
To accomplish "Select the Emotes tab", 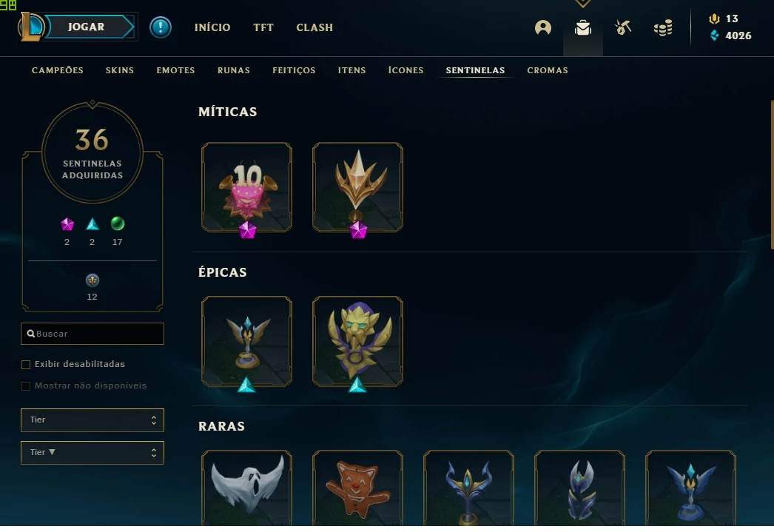I will coord(175,70).
